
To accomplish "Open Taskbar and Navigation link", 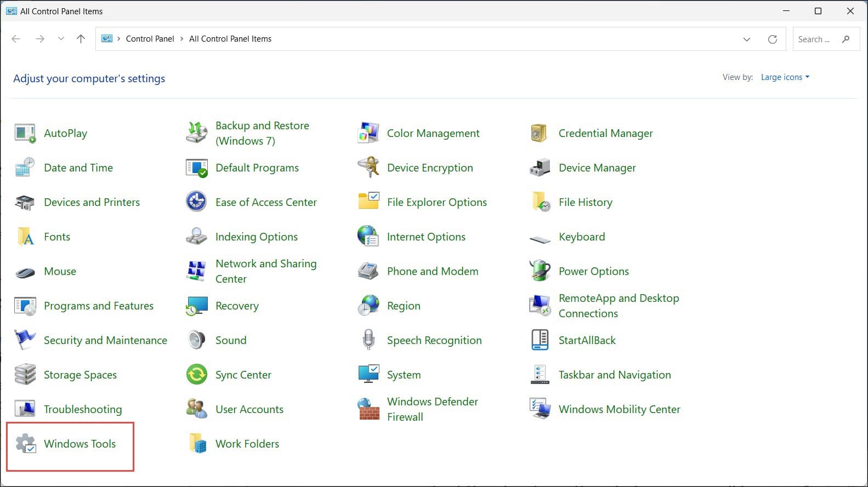I will [615, 375].
